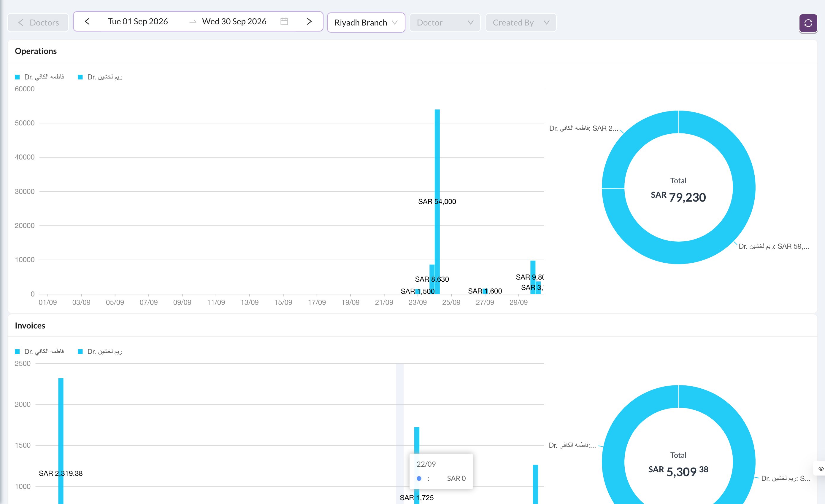Click the 22/09 tooltip SAR 0 entry
This screenshot has height=504, width=825.
coord(441,479)
